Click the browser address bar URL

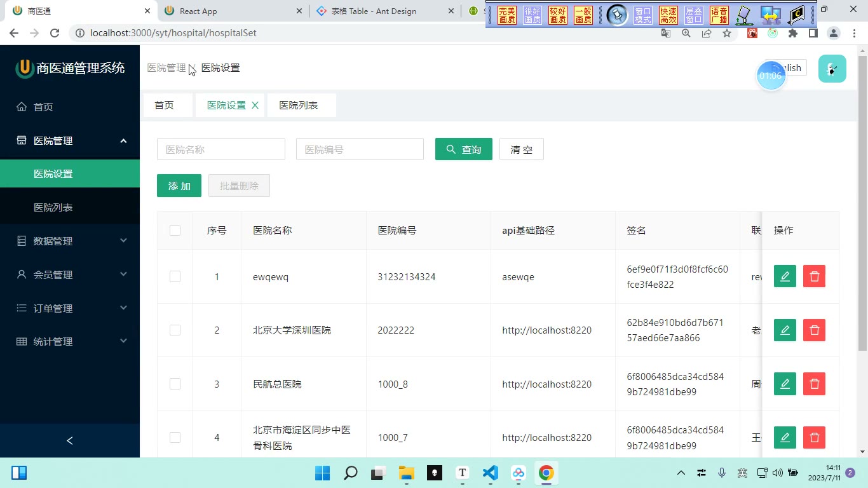[x=173, y=33]
